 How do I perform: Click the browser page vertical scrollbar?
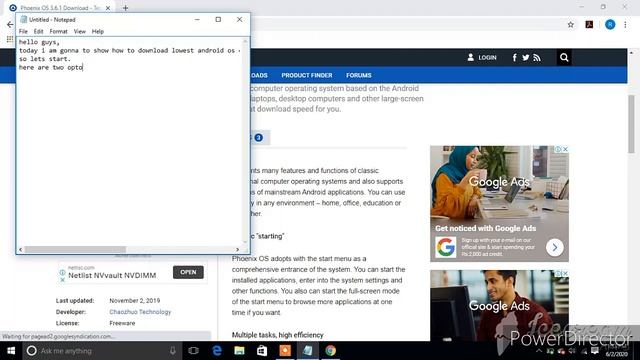pos(631,124)
